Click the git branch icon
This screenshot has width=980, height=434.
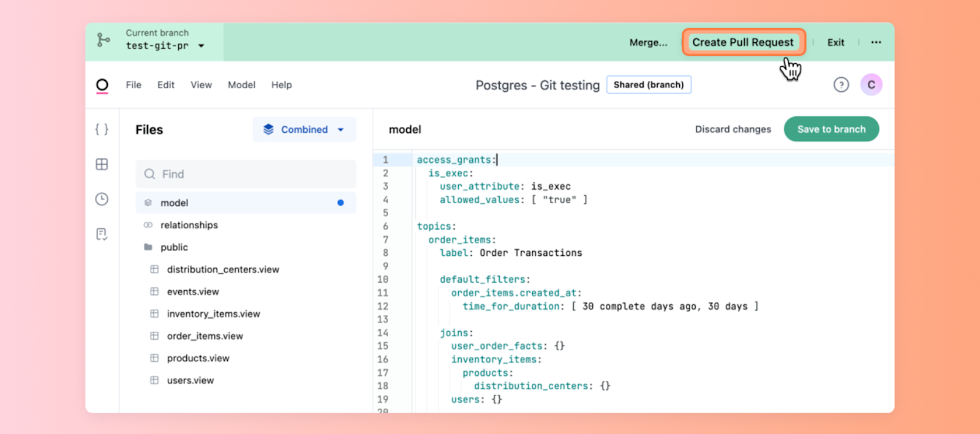(x=104, y=40)
